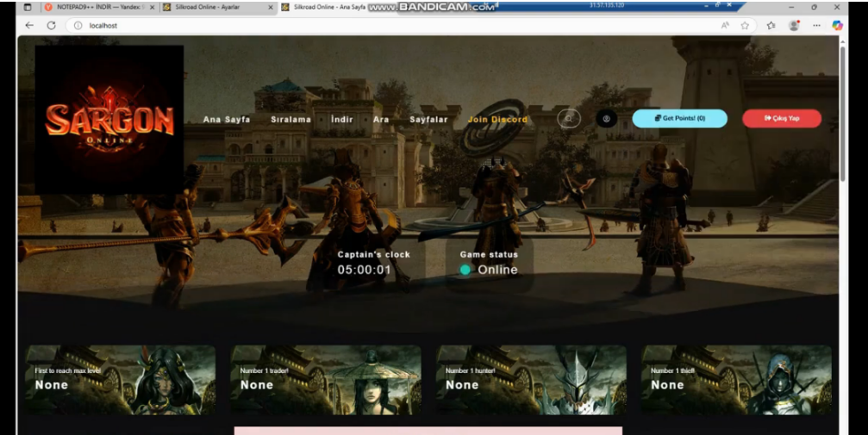This screenshot has width=868, height=435.
Task: Select the Captain's clock time 05:00:01
Action: pos(365,270)
